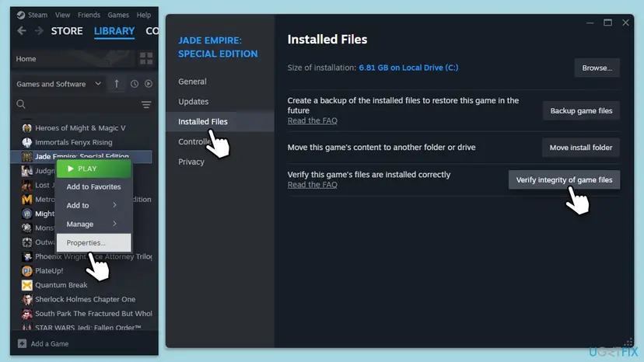
Task: Open the Help menu
Action: tap(144, 15)
